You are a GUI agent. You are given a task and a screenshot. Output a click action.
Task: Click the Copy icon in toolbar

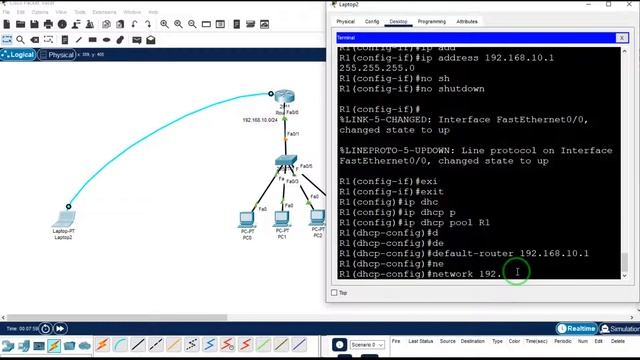[x=106, y=24]
